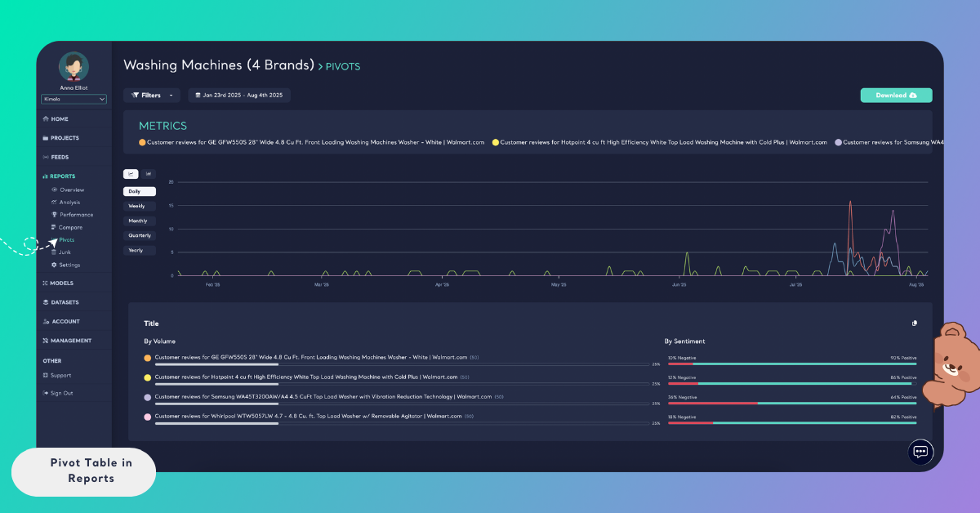Click sentiment bar showing 36% Negative
980x513 pixels.
point(792,403)
